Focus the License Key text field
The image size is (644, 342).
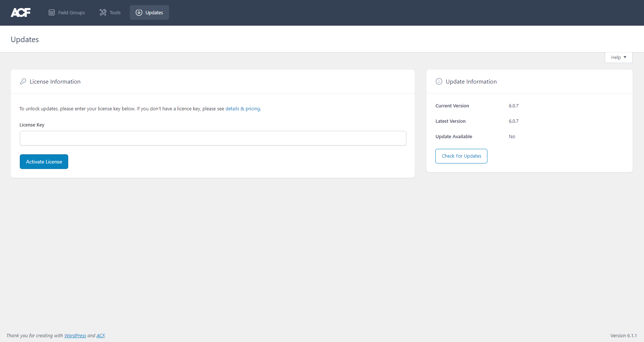213,138
